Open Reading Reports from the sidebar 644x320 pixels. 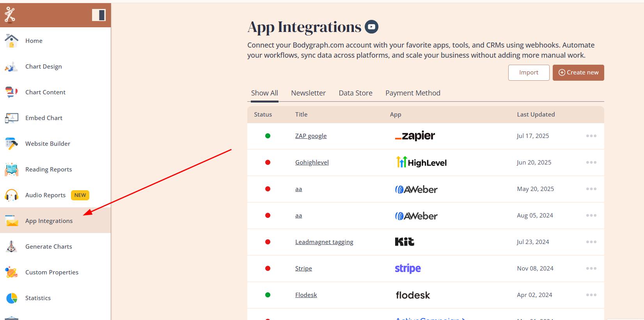coord(48,169)
